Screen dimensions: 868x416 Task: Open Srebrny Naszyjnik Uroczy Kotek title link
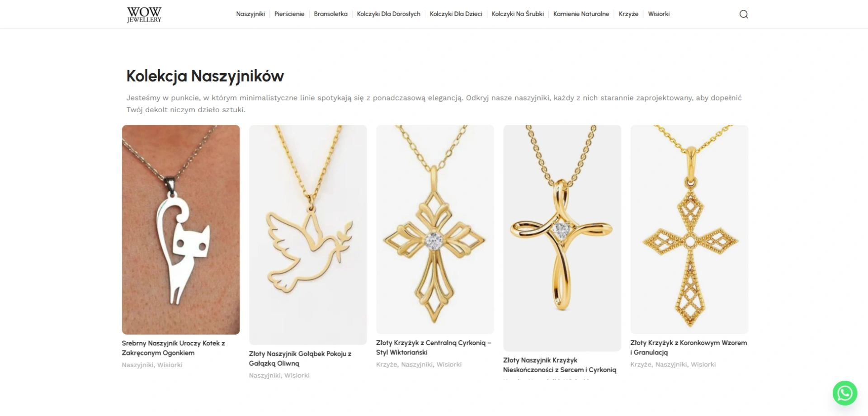click(x=174, y=348)
